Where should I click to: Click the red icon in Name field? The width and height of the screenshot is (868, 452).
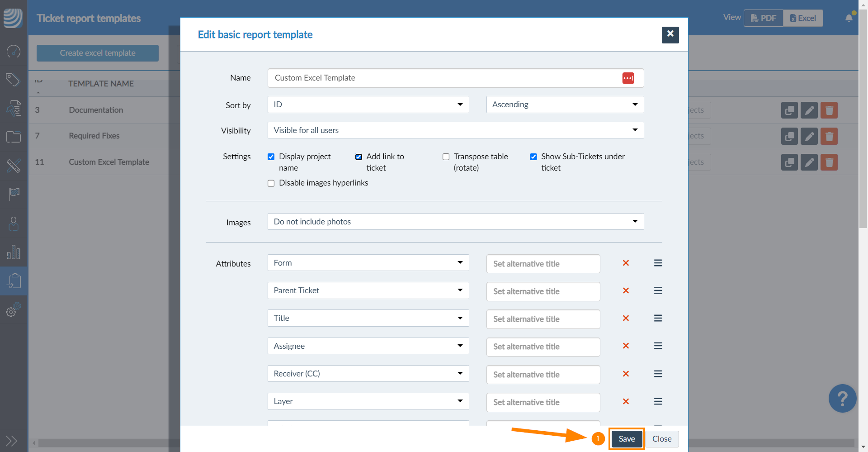(628, 78)
